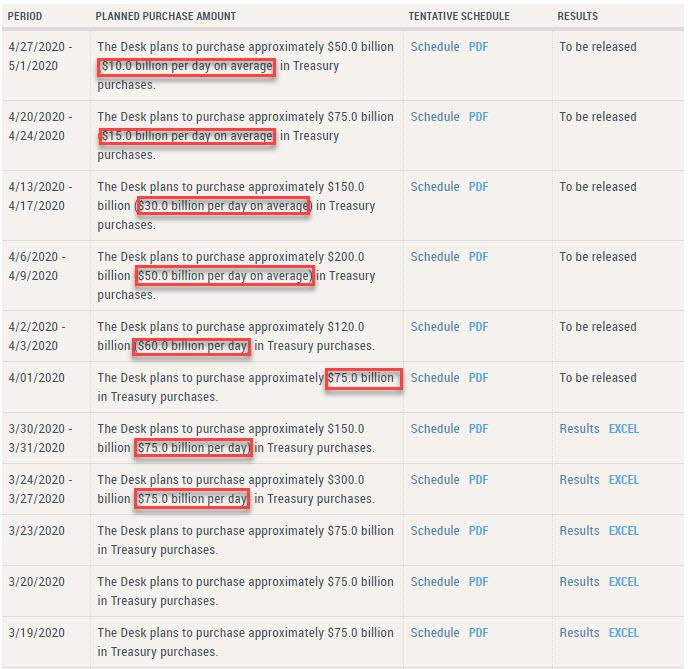The image size is (688, 669).
Task: View Results for 3/30/2020 - 3/31/2020 period
Action: pos(579,429)
